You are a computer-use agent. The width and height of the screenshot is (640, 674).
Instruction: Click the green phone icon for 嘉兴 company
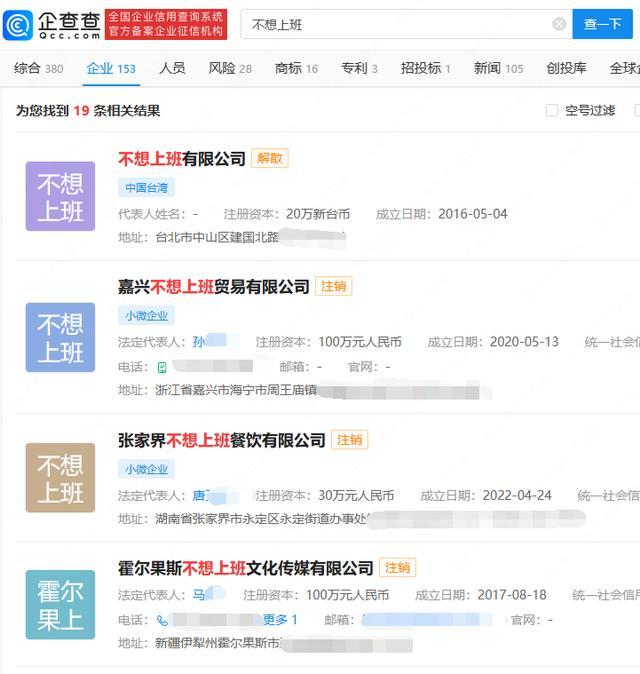162,367
